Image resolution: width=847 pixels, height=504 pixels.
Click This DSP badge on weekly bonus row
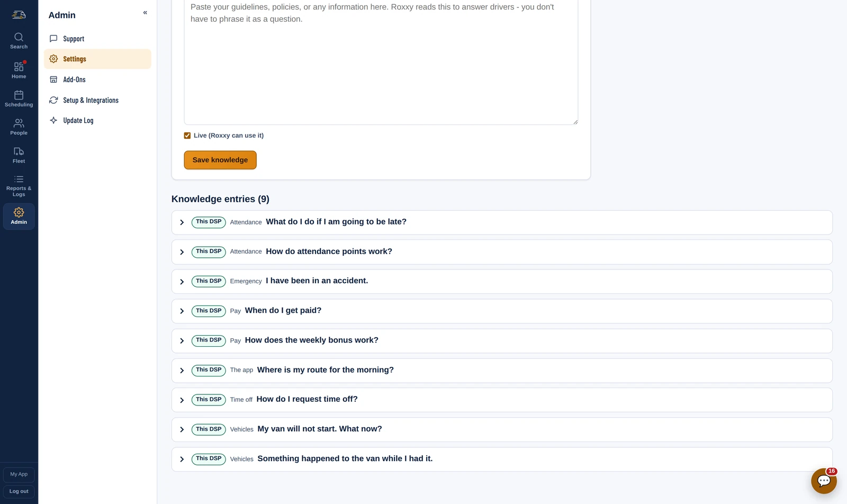point(209,340)
